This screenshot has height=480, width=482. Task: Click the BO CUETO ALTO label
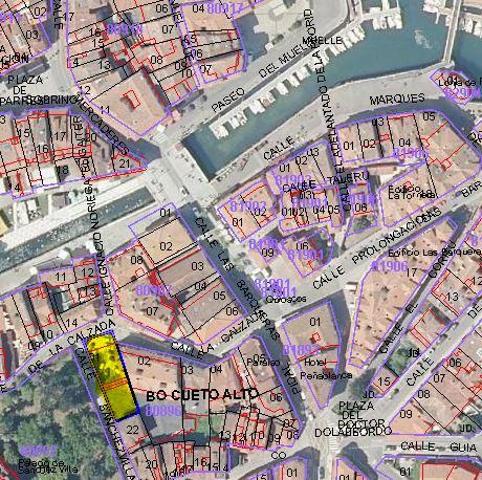[202, 395]
